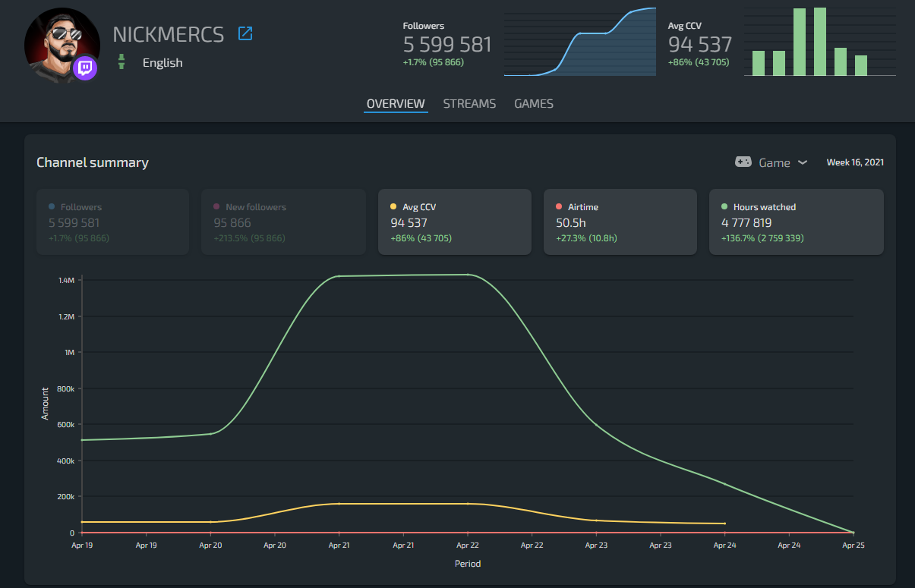Click the NICKMERCS profile avatar
Screen dimensions: 915x588
[x=62, y=46]
